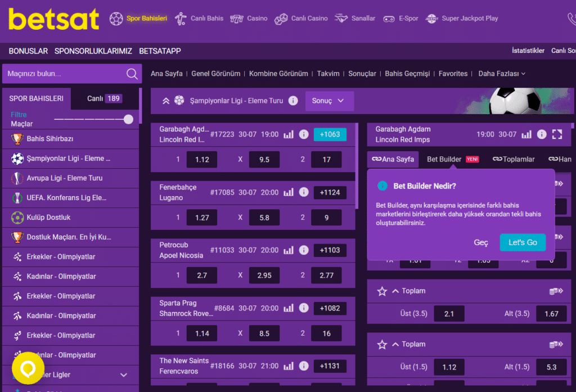Open Favorites link
Image resolution: width=576 pixels, height=392 pixels.
[x=453, y=74]
